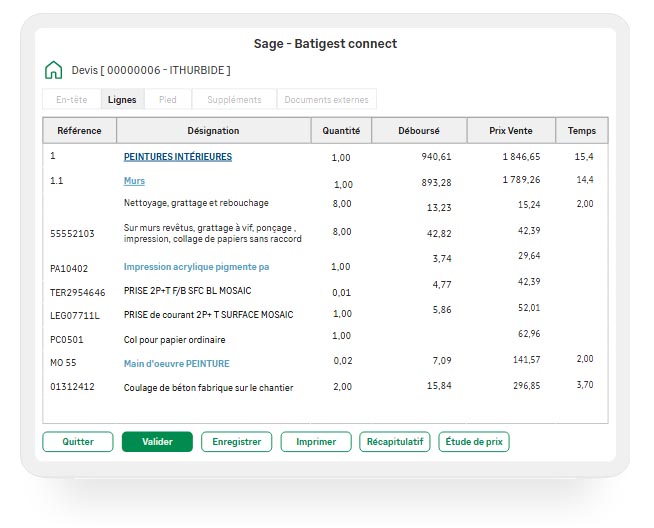Click déboursé value 940,61
The width and height of the screenshot is (654, 528).
[436, 157]
